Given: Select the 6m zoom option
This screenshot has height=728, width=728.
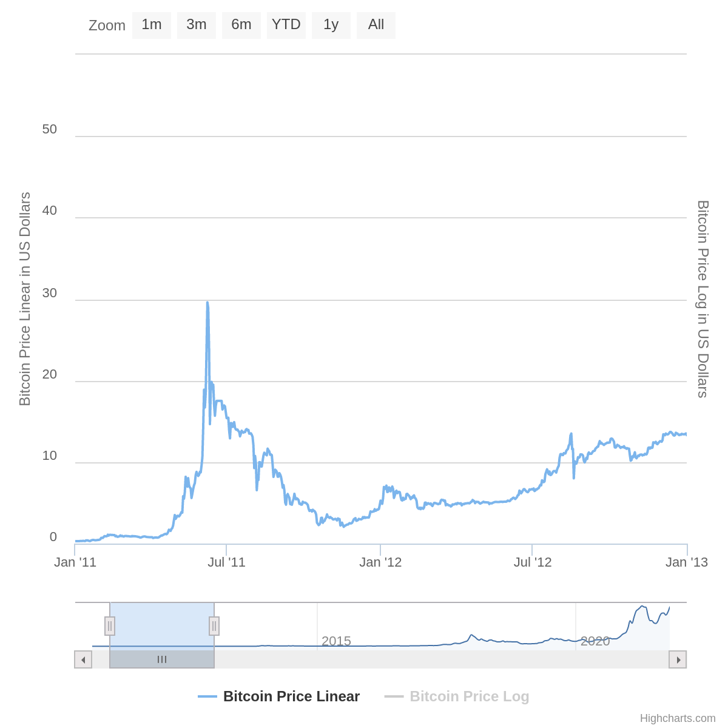Looking at the screenshot, I should [241, 25].
